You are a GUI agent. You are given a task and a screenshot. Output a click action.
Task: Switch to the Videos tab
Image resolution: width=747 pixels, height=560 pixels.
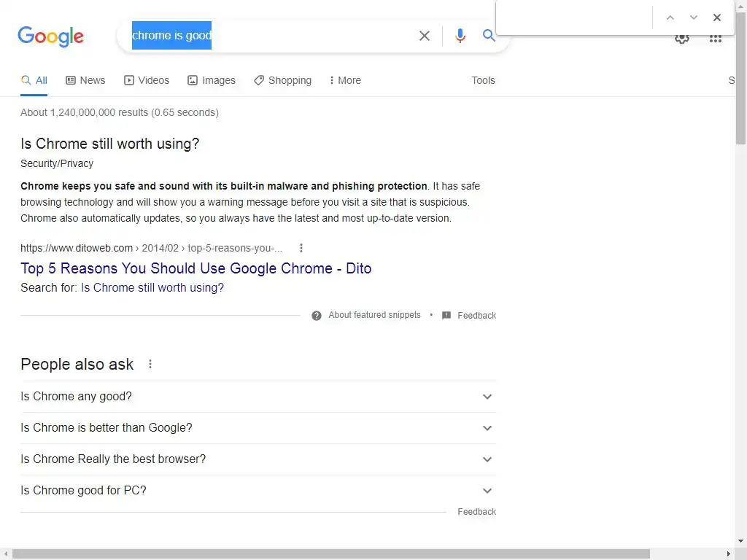point(146,80)
